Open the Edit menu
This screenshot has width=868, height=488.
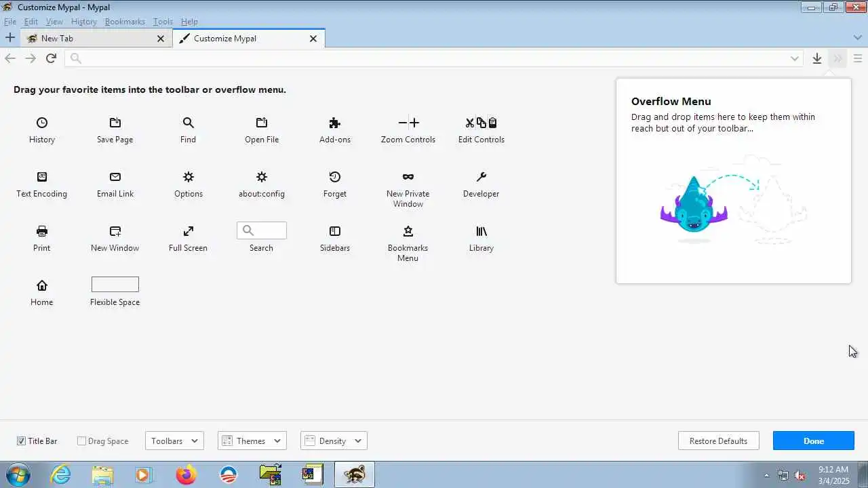tap(31, 22)
